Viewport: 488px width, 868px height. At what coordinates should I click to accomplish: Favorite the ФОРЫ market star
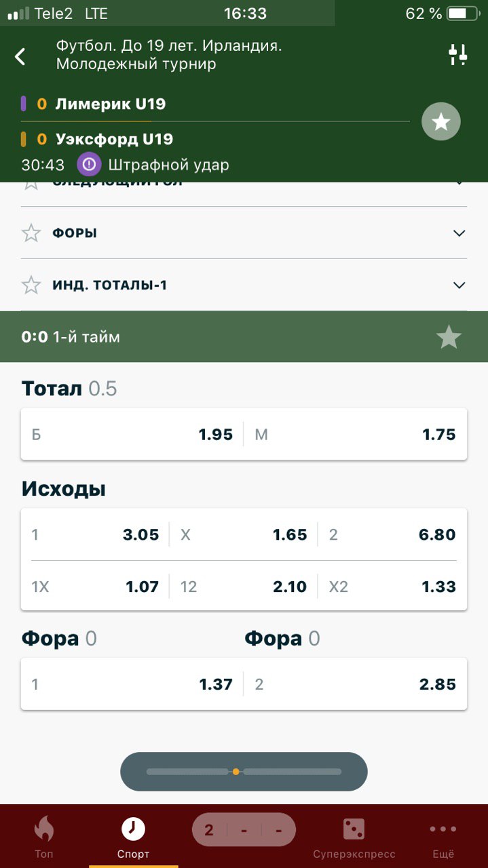[31, 233]
